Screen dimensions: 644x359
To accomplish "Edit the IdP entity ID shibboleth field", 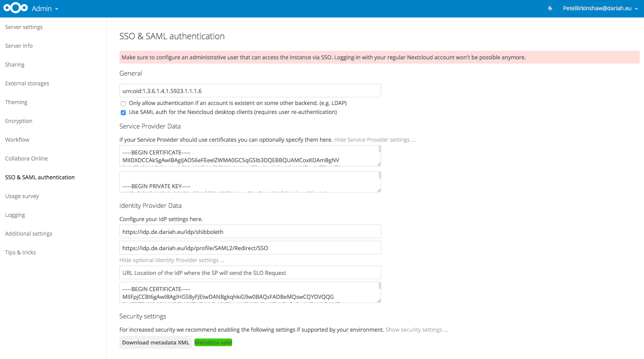I will (x=250, y=231).
